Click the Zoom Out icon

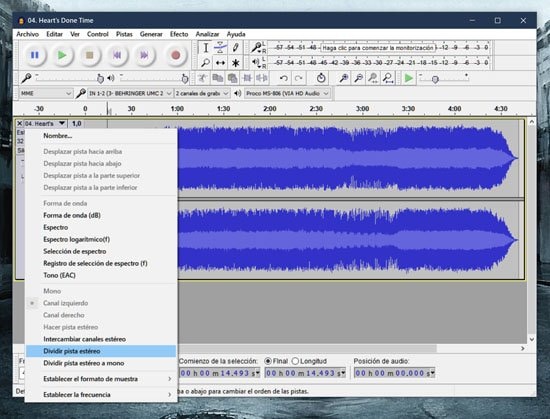pyautogui.click(x=358, y=78)
